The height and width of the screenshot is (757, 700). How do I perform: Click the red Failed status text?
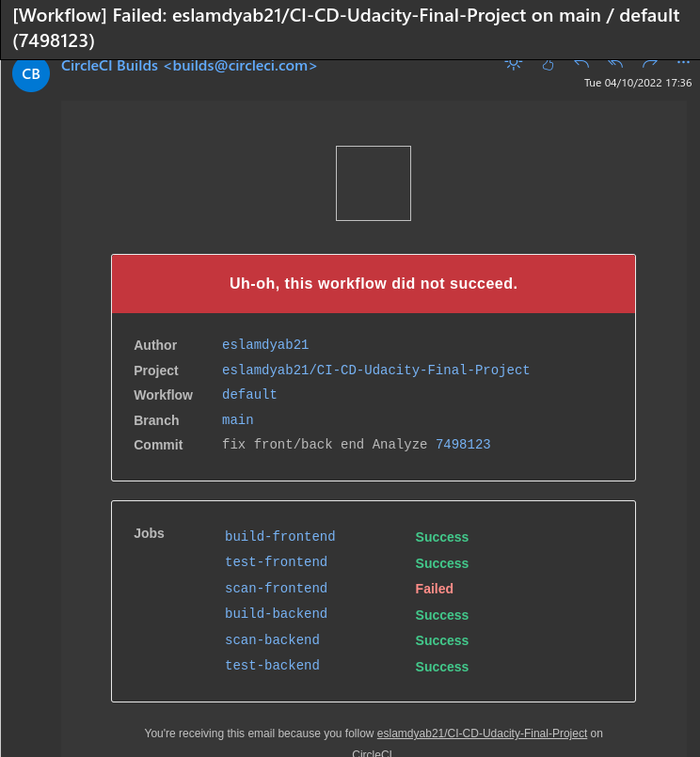coord(435,589)
